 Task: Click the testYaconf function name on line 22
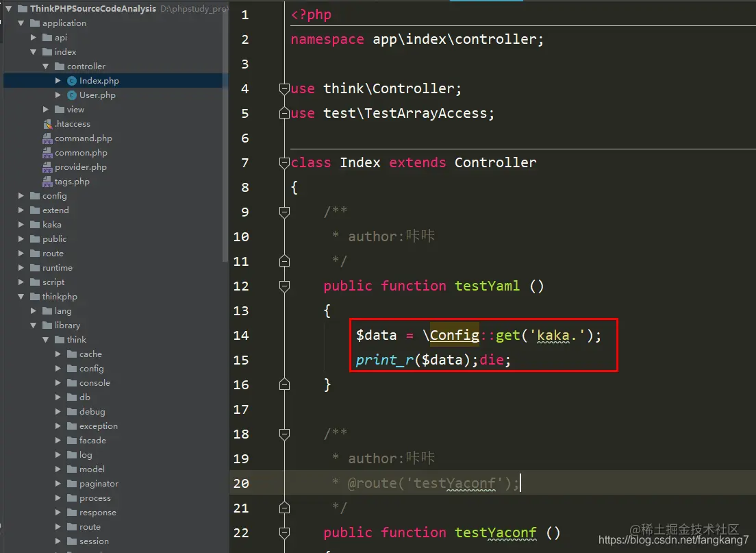coord(495,532)
